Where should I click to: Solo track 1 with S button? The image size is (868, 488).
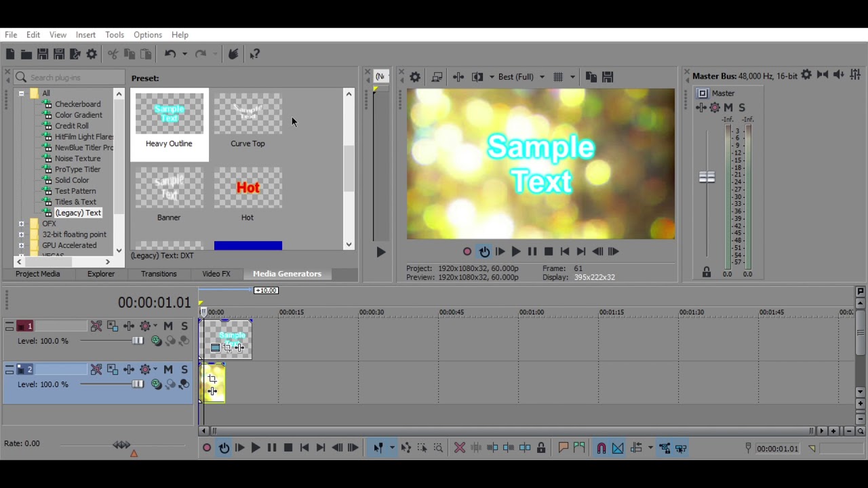click(x=184, y=326)
